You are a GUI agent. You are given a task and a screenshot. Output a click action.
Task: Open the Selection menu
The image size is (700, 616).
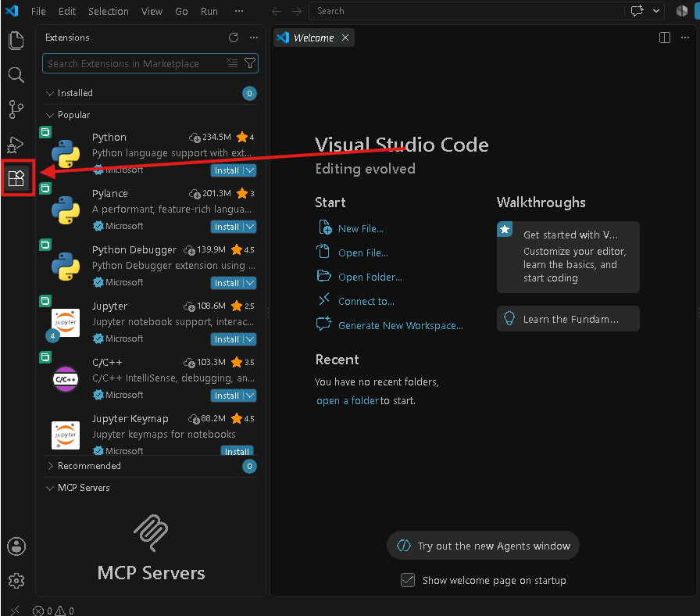point(109,11)
